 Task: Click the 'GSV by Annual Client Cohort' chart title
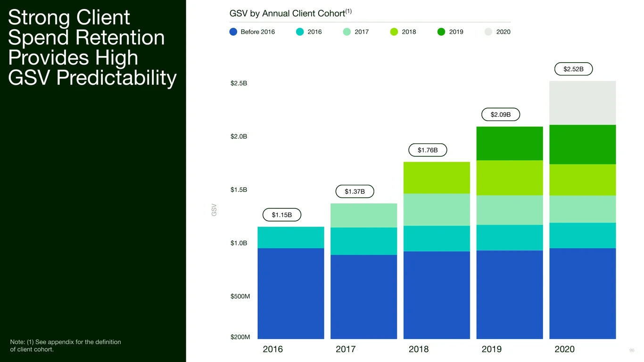click(290, 13)
